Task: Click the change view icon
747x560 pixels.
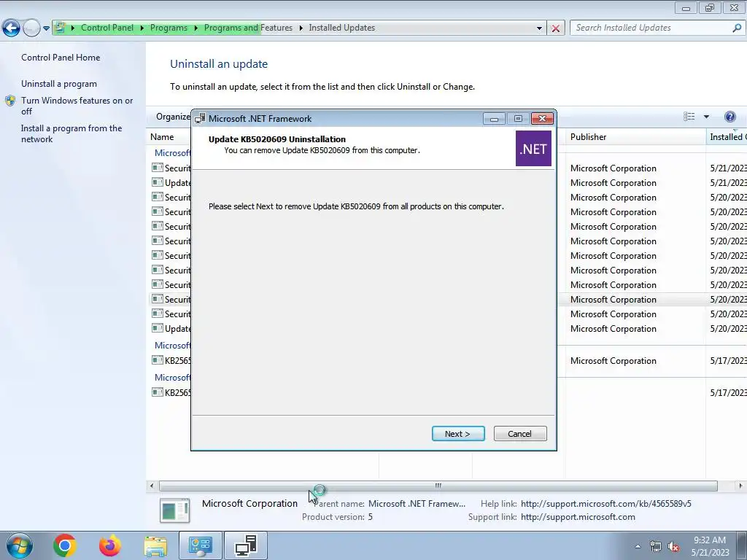Action: coord(689,117)
